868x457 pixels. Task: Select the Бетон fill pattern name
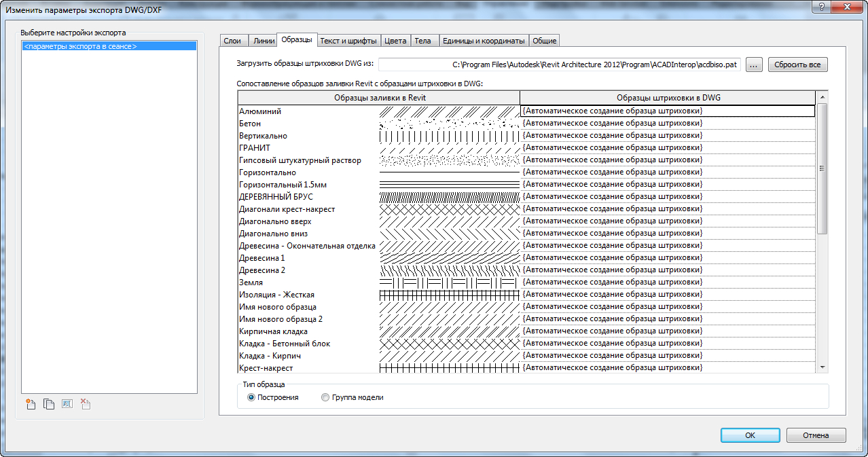pyautogui.click(x=250, y=124)
